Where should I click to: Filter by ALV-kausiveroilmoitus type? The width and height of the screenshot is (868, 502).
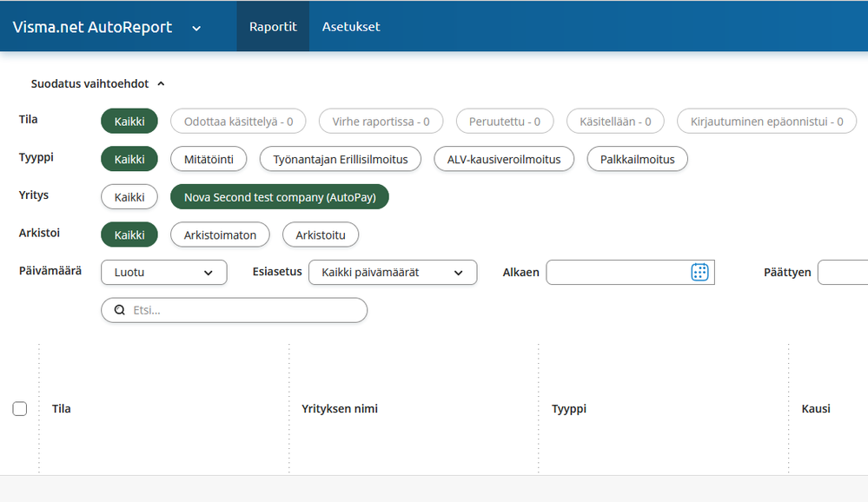click(x=504, y=160)
